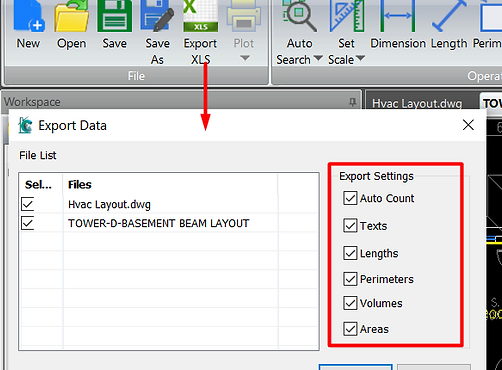
Task: Close the Export Data dialog
Action: point(468,125)
